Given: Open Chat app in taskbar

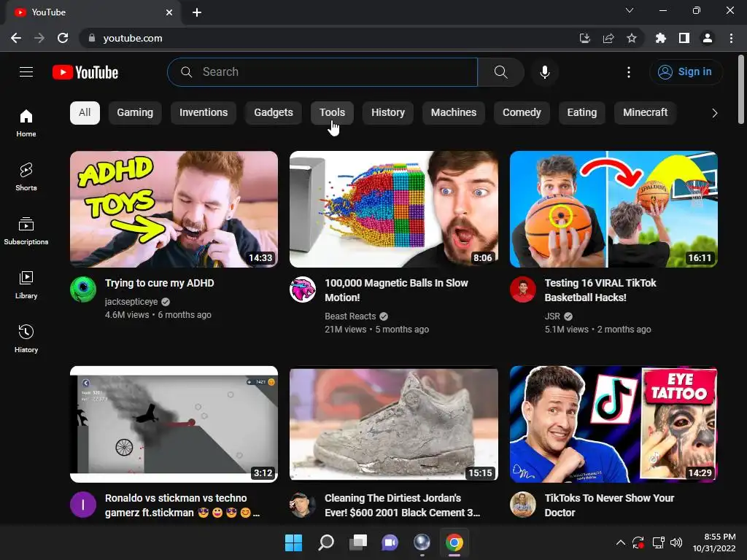Looking at the screenshot, I should pyautogui.click(x=390, y=542).
